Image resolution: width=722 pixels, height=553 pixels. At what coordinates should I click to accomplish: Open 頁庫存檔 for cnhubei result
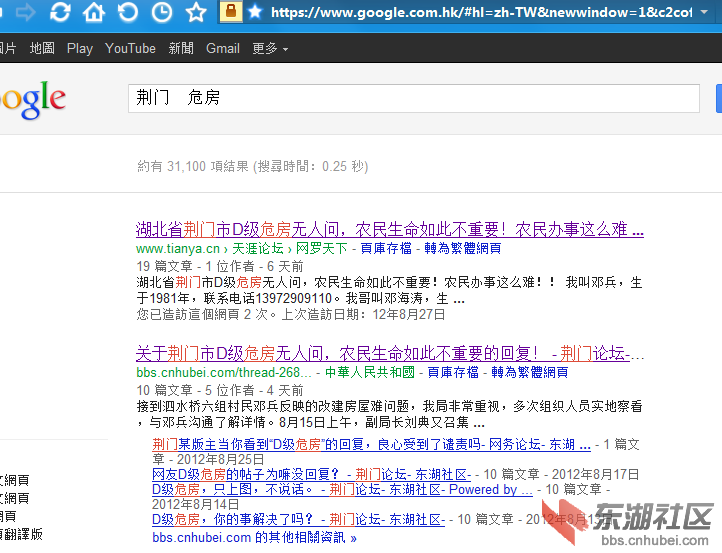point(453,372)
